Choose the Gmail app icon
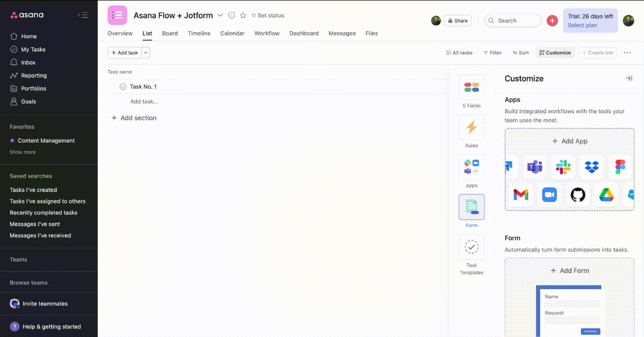 coord(521,194)
